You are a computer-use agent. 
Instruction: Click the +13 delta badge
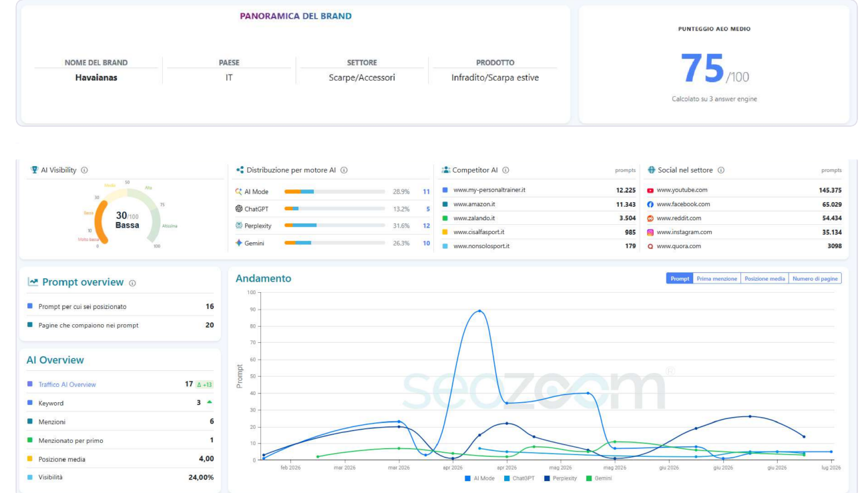(204, 384)
